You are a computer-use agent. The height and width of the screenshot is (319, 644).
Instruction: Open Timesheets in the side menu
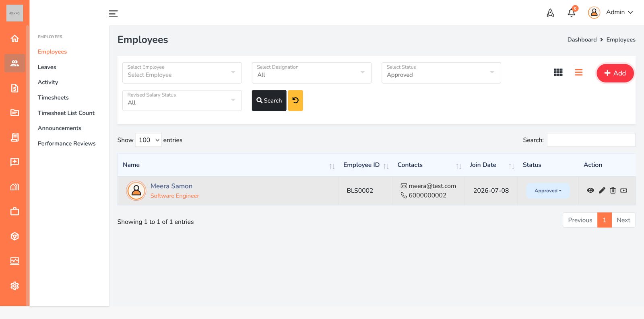(x=53, y=98)
